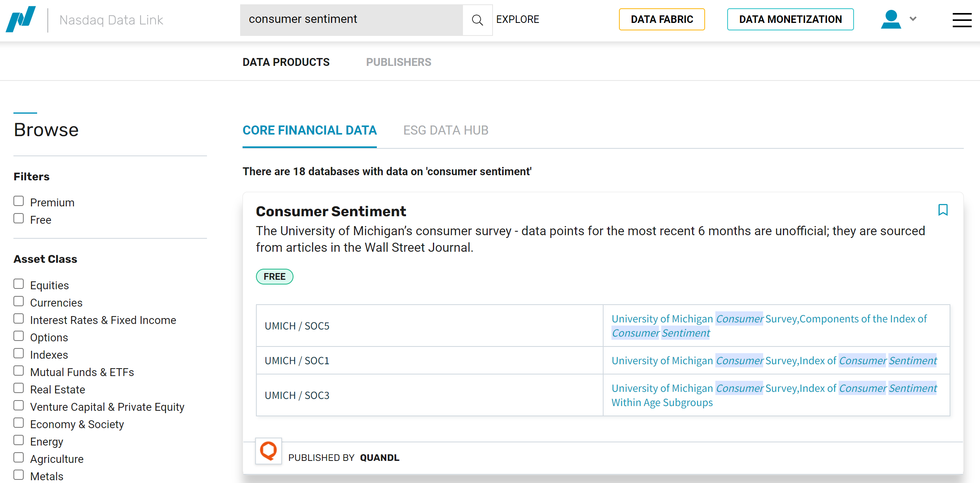Expand the account dropdown chevron

(913, 19)
